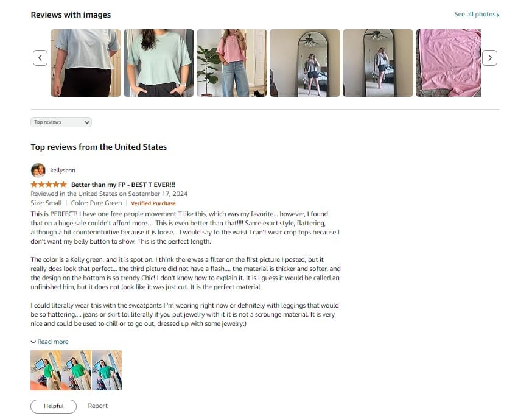
Task: Open the light blue crop tee photo
Action: pos(86,63)
